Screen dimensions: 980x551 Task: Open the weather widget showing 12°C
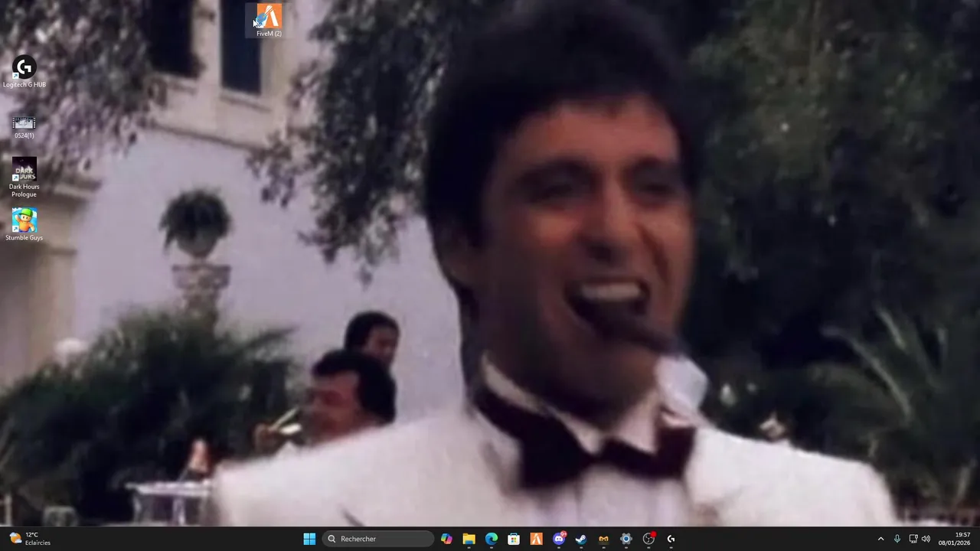point(30,539)
